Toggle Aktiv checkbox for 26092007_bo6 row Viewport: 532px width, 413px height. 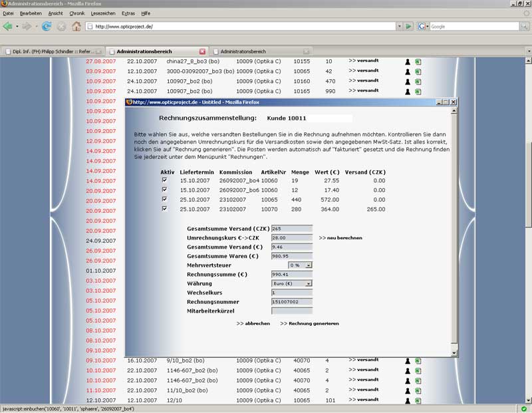164,190
